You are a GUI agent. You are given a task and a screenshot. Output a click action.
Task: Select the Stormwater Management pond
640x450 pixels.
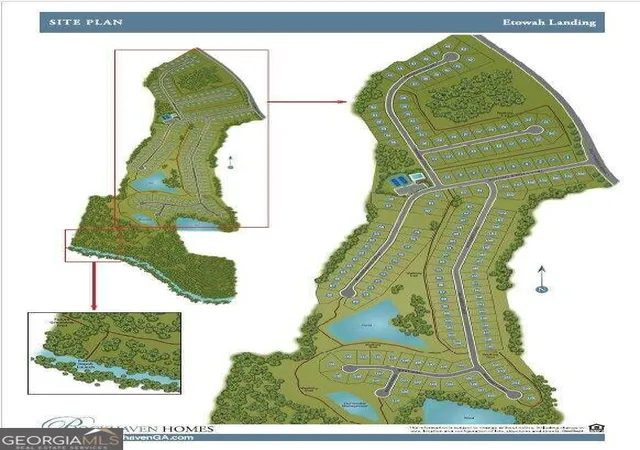click(x=354, y=405)
